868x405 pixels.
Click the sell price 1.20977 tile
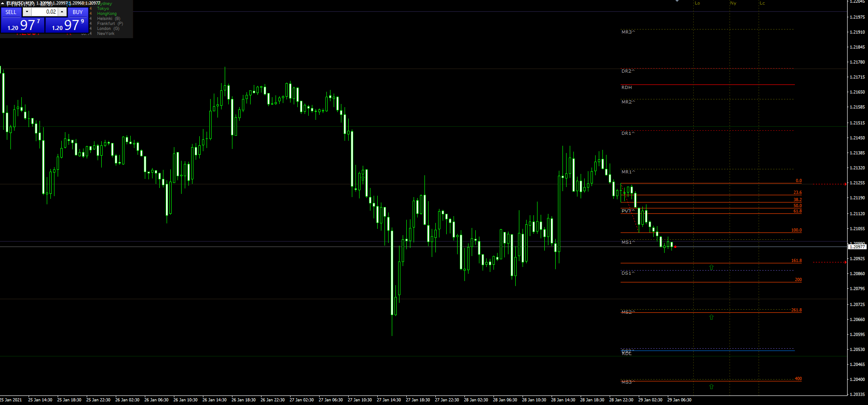click(x=23, y=25)
